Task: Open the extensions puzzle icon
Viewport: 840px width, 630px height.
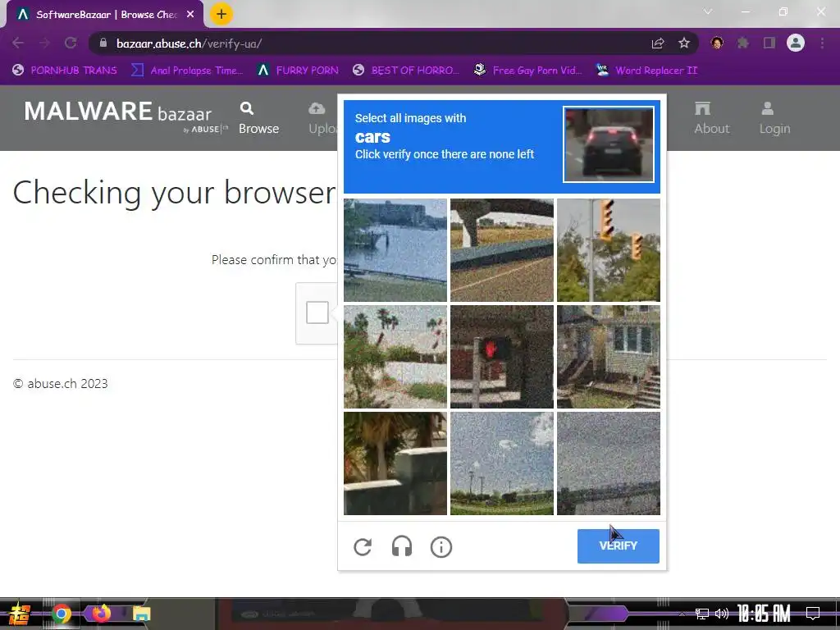Action: click(743, 43)
